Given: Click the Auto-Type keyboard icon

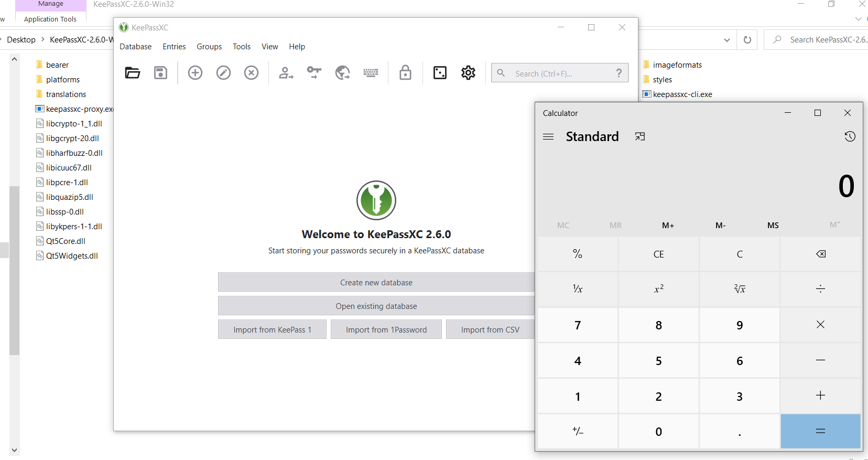Looking at the screenshot, I should [x=371, y=73].
